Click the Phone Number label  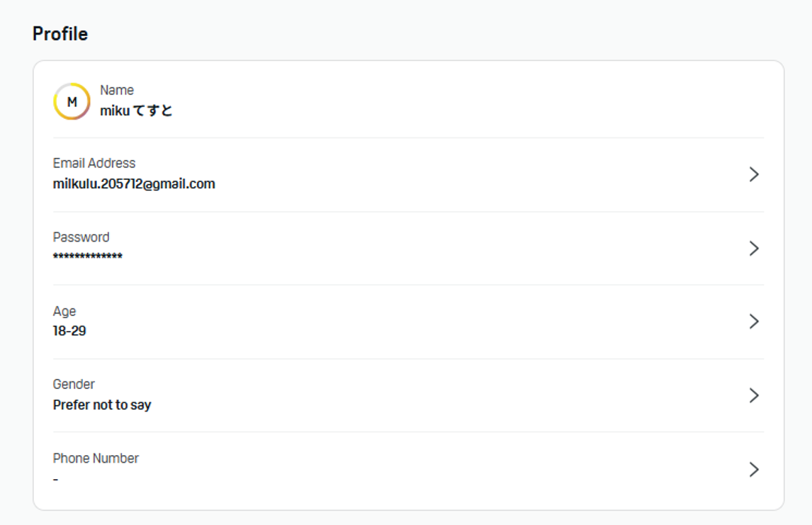pyautogui.click(x=95, y=458)
